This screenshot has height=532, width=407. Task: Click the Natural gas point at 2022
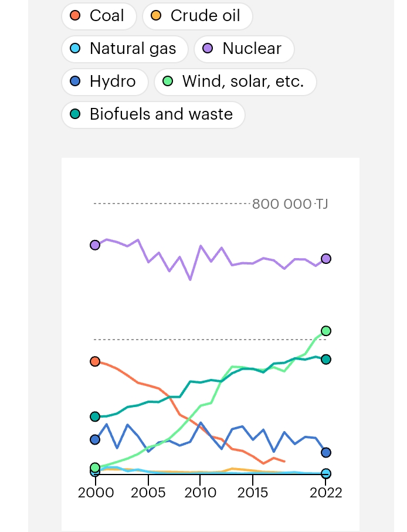pyautogui.click(x=326, y=473)
